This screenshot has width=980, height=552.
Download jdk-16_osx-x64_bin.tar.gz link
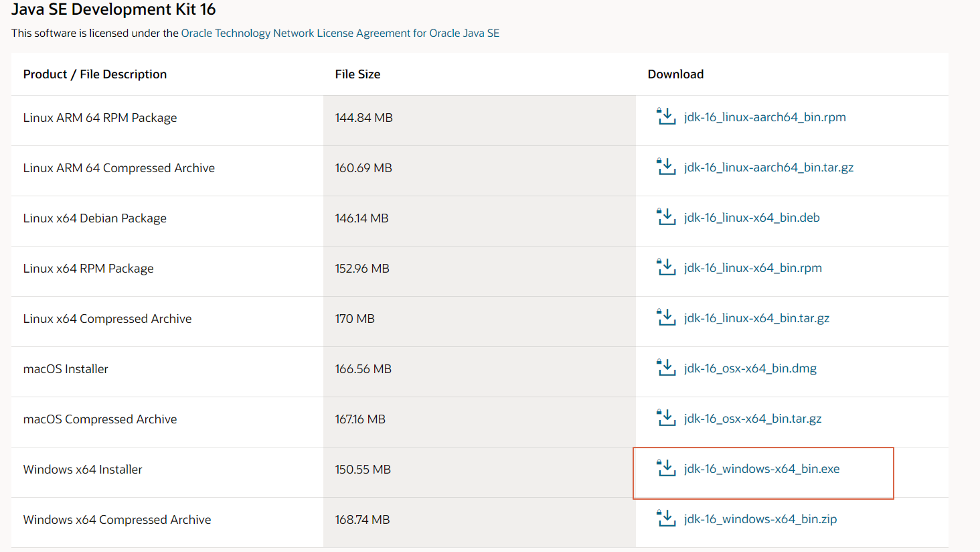click(x=753, y=419)
